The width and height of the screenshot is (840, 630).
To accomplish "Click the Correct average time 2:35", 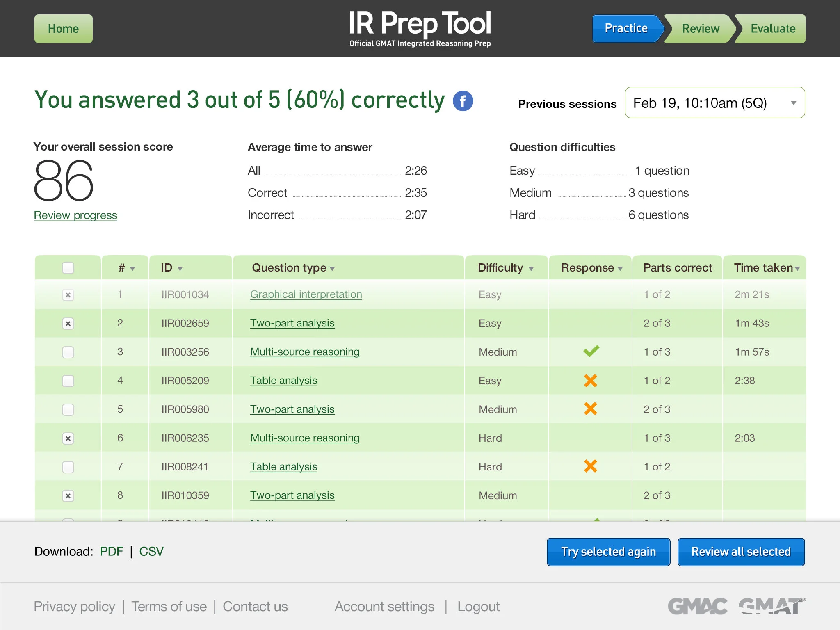I will 415,193.
